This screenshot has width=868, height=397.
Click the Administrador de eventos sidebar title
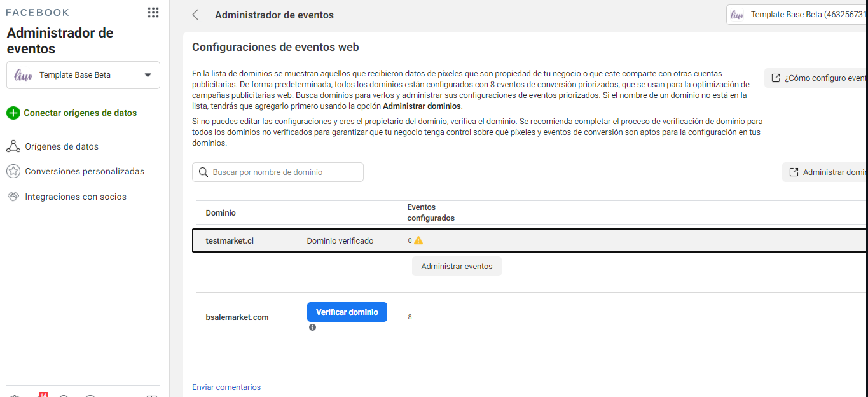pyautogui.click(x=60, y=41)
